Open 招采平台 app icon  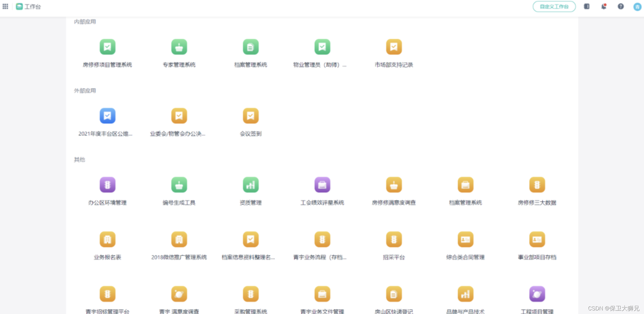(x=394, y=239)
